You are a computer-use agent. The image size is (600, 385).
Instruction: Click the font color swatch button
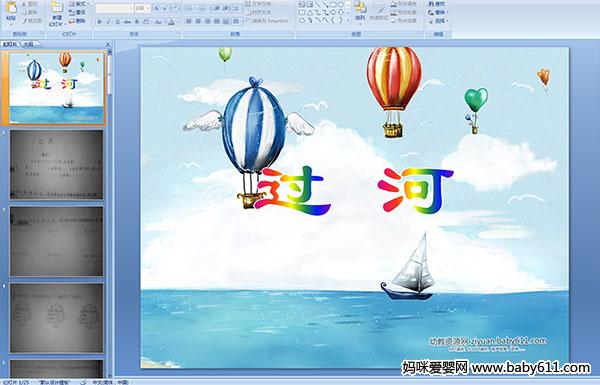171,22
